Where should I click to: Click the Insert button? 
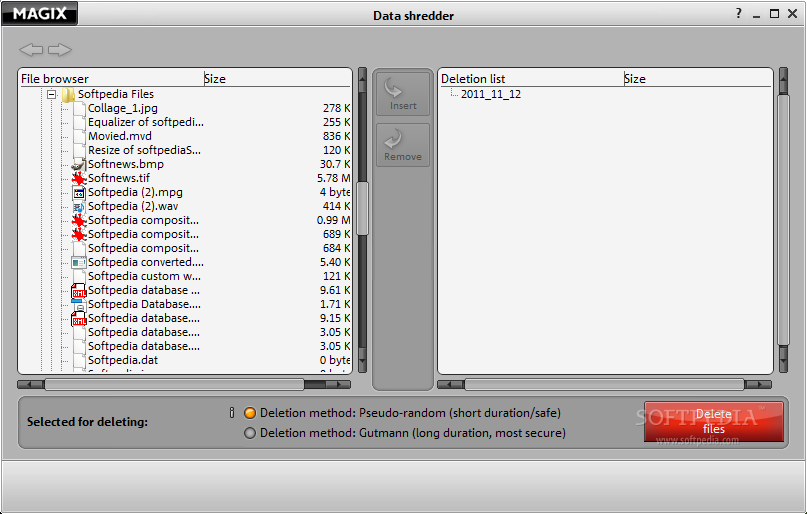[403, 93]
